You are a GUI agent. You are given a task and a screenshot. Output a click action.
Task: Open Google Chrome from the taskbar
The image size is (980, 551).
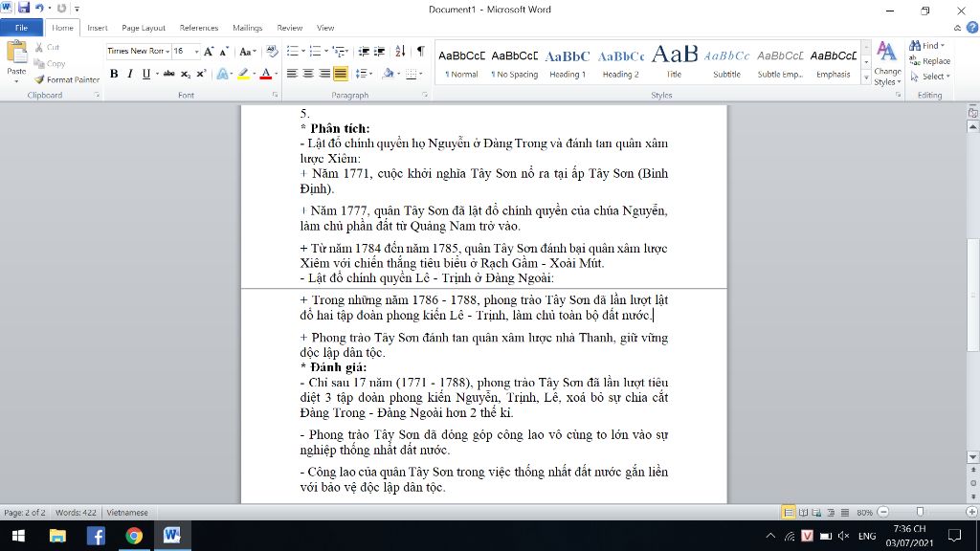tap(134, 536)
